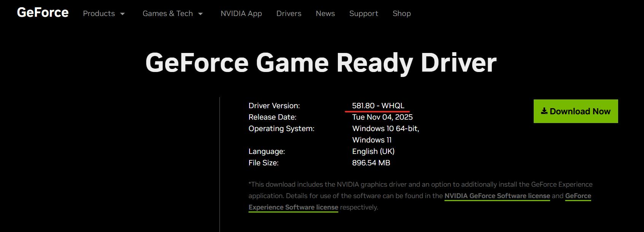Click the Language: label
The height and width of the screenshot is (232, 644).
[267, 151]
